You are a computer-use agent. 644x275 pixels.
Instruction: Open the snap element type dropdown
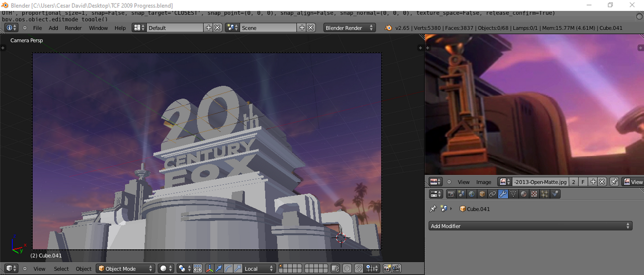pyautogui.click(x=373, y=268)
